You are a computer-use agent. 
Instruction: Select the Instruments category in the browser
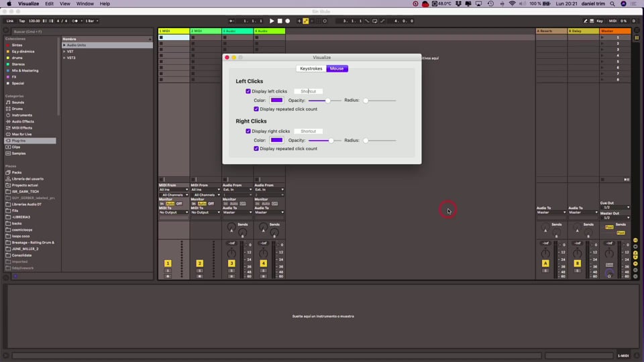(x=19, y=115)
